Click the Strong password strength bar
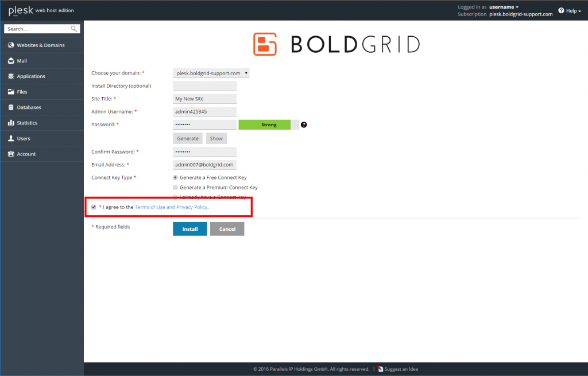Image resolution: width=588 pixels, height=376 pixels. pos(269,125)
